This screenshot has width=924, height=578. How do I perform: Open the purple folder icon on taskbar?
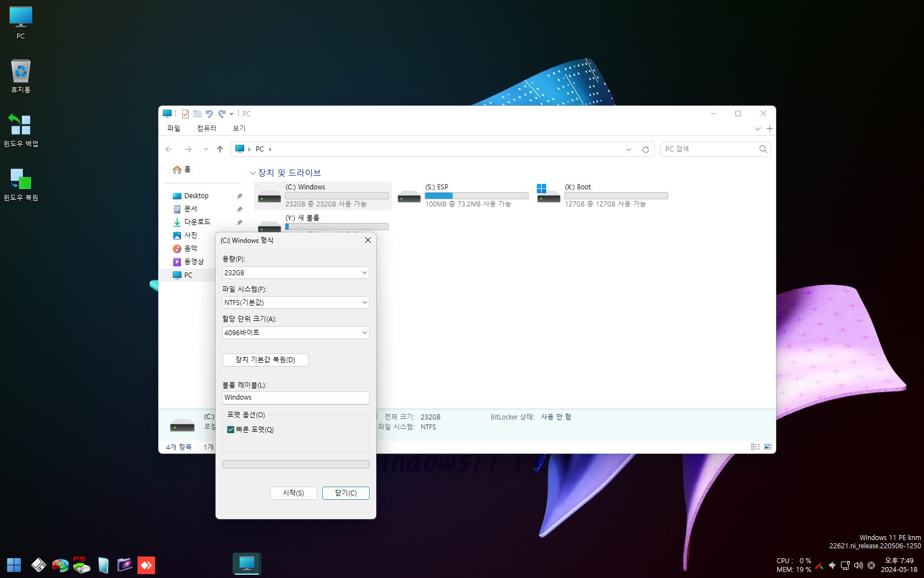[125, 565]
